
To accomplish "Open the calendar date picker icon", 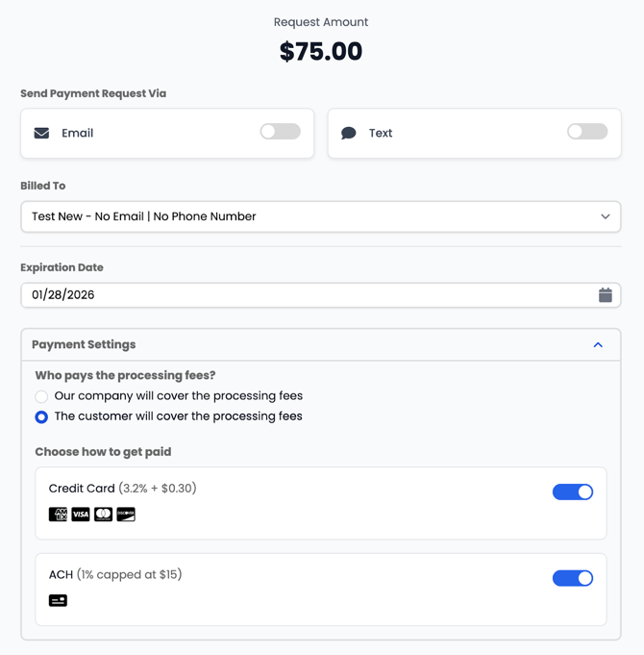I will click(605, 295).
